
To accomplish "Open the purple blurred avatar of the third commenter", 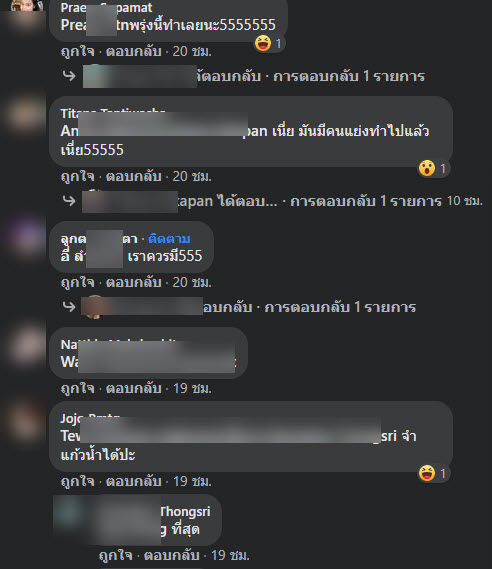I will [x=25, y=238].
